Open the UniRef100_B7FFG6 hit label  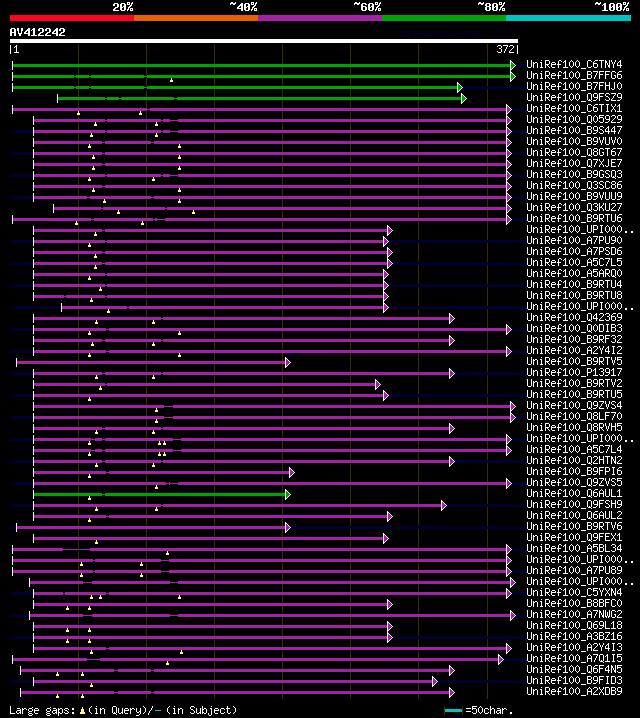point(574,75)
